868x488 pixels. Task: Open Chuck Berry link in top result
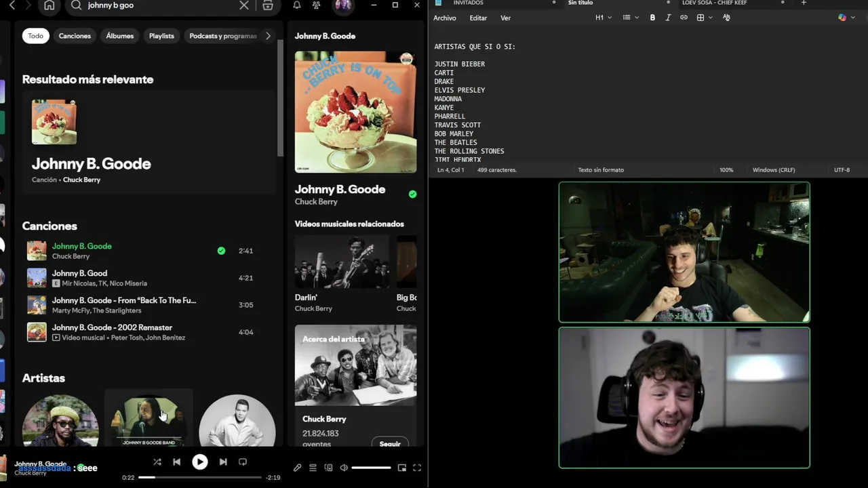81,180
